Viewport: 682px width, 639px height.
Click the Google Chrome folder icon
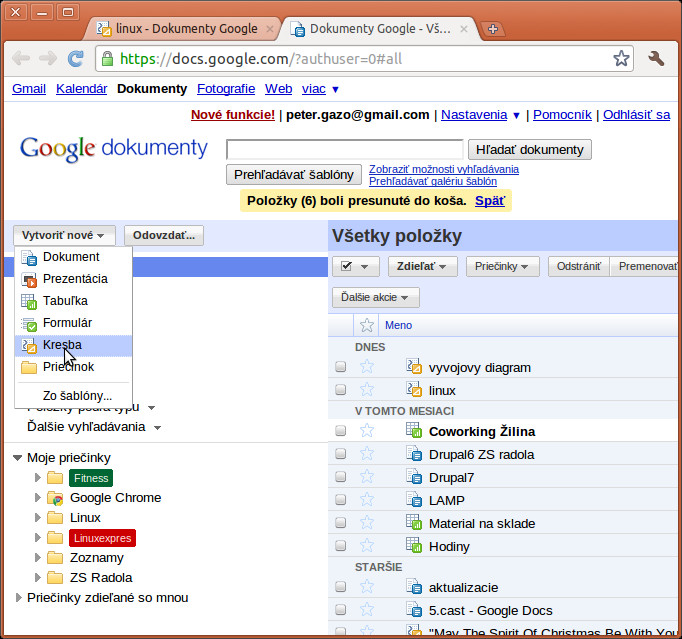pos(55,498)
